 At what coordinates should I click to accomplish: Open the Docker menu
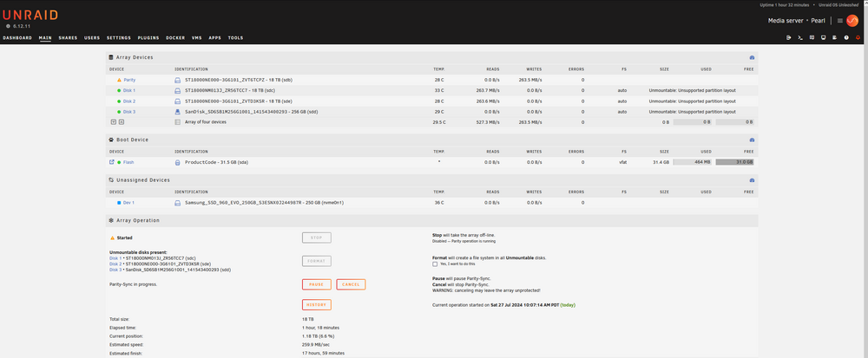[175, 38]
